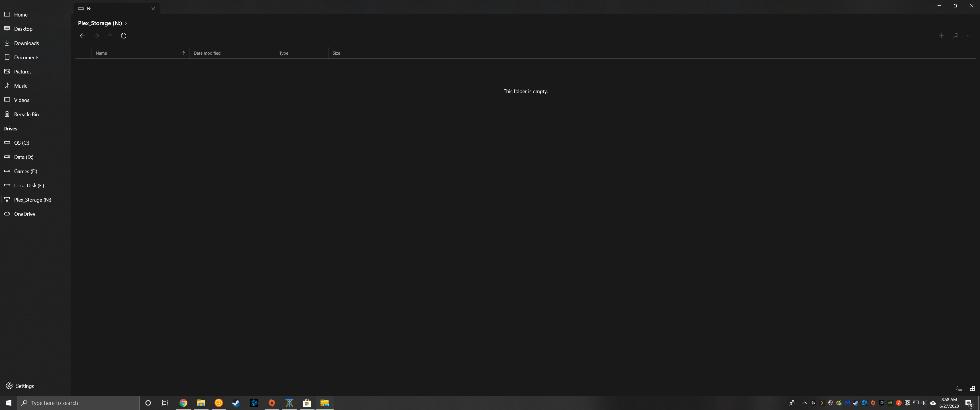The height and width of the screenshot is (410, 980).
Task: Open the search magnifier in toolbar
Action: [955, 36]
